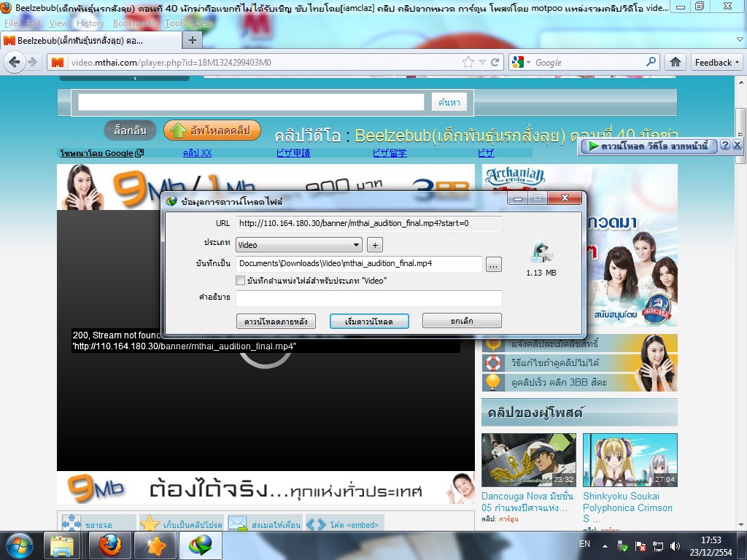The image size is (747, 560).
Task: Open the คลิป XX ad link
Action: click(x=197, y=153)
